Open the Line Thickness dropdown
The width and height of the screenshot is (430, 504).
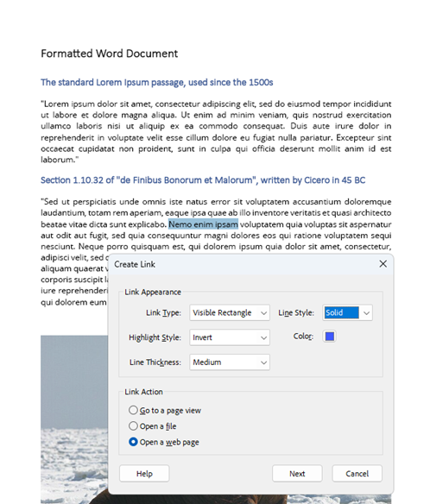(x=230, y=362)
